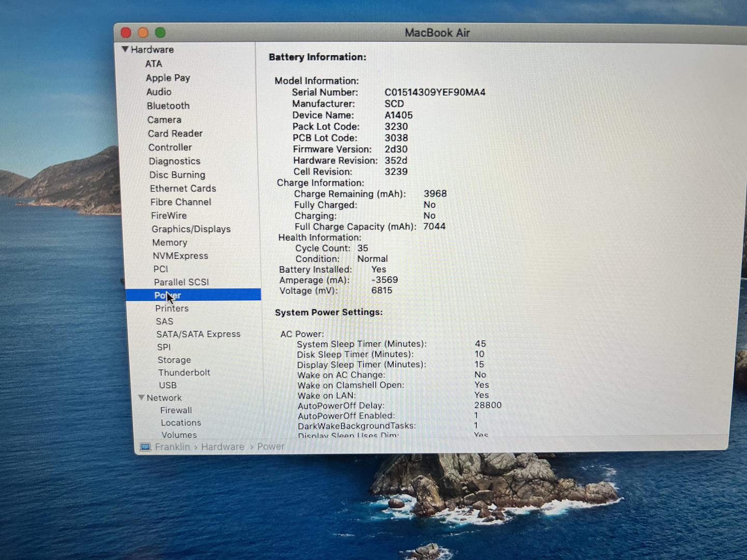Click the Battery Information heading

pos(317,57)
